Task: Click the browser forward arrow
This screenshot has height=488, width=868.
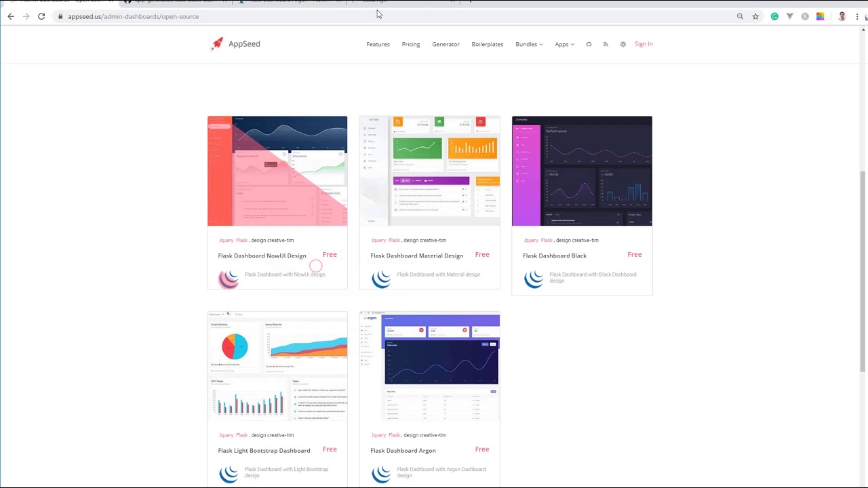Action: pyautogui.click(x=26, y=16)
